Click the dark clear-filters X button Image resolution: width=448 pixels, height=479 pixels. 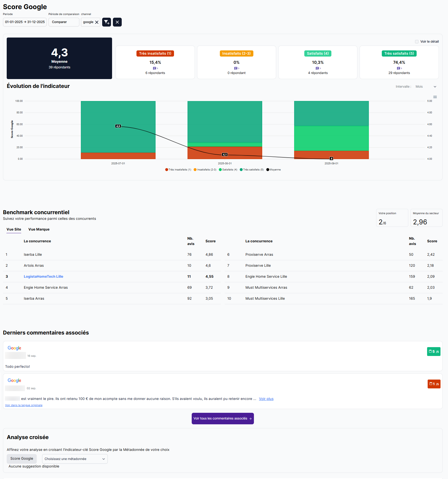pos(117,22)
